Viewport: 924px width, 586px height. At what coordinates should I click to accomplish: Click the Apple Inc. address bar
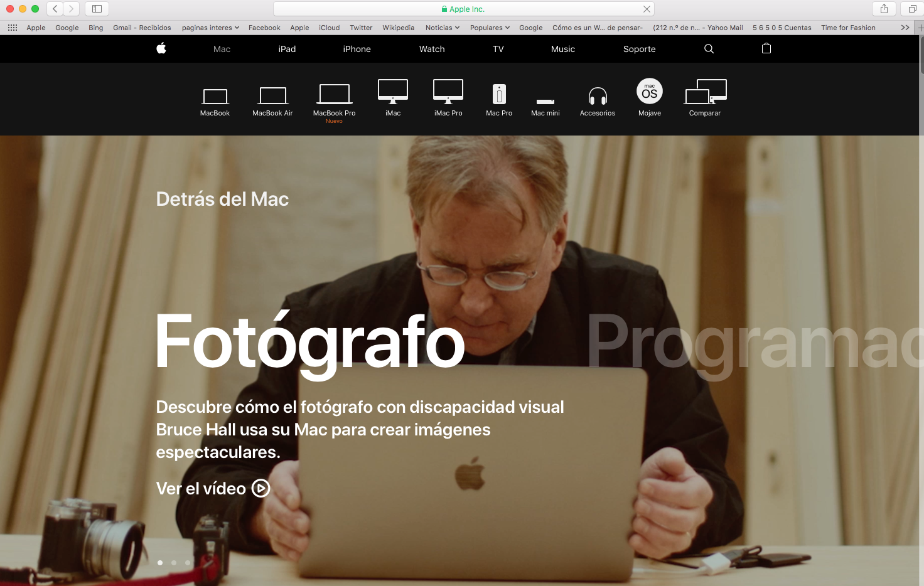click(x=463, y=9)
